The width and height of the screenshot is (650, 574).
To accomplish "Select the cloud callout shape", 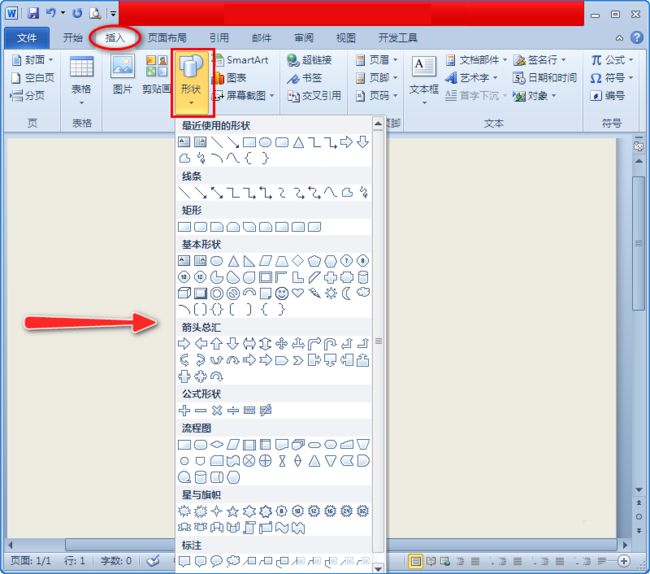I will click(233, 561).
